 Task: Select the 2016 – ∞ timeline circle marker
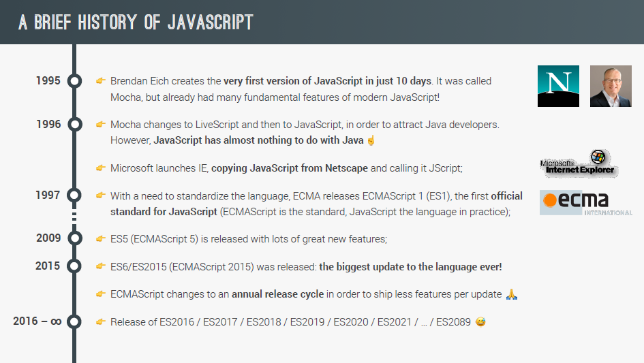pyautogui.click(x=74, y=321)
